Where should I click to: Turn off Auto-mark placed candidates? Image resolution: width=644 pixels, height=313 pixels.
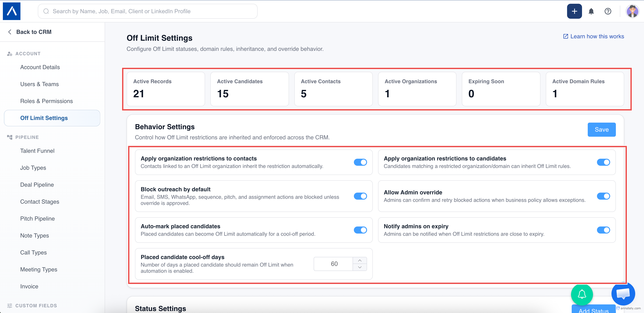click(360, 230)
